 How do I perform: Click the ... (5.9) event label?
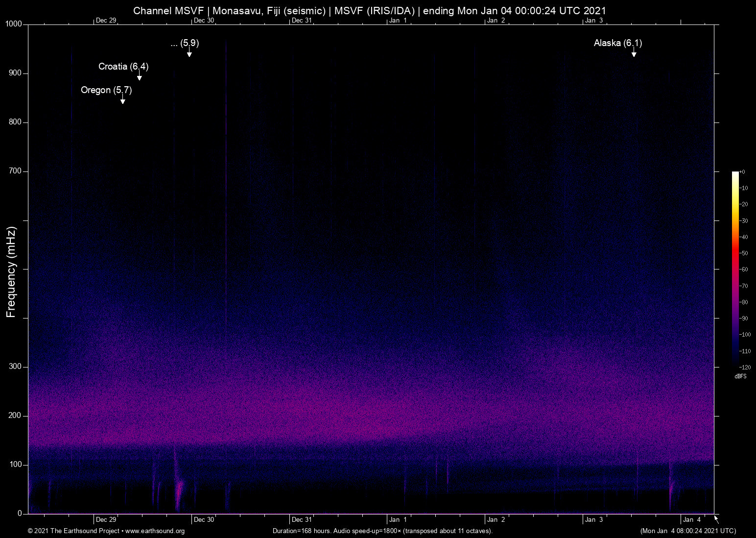(x=185, y=43)
